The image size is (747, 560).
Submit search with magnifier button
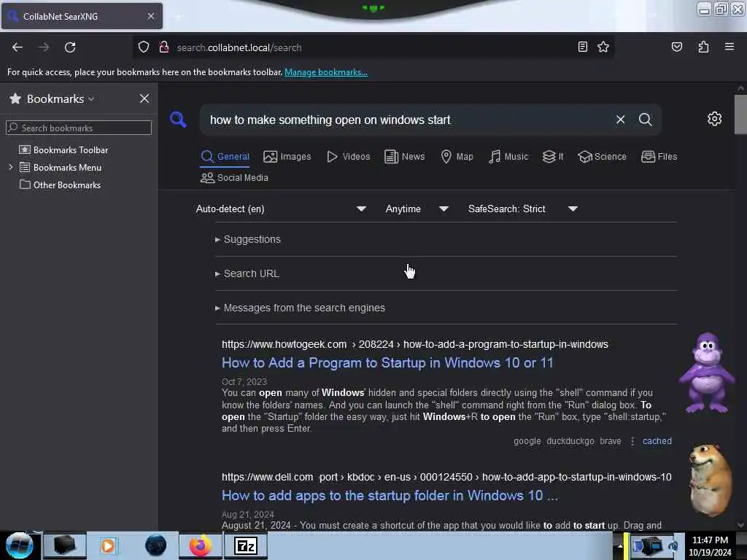(x=645, y=120)
